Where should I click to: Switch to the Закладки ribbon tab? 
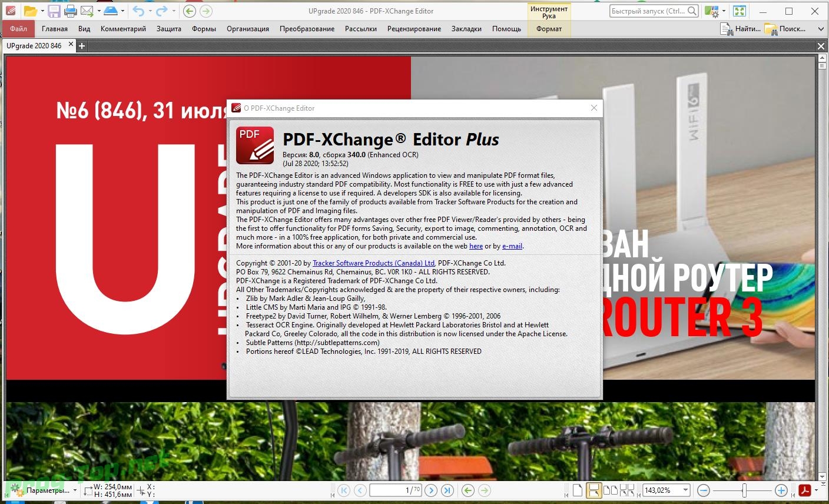click(466, 28)
